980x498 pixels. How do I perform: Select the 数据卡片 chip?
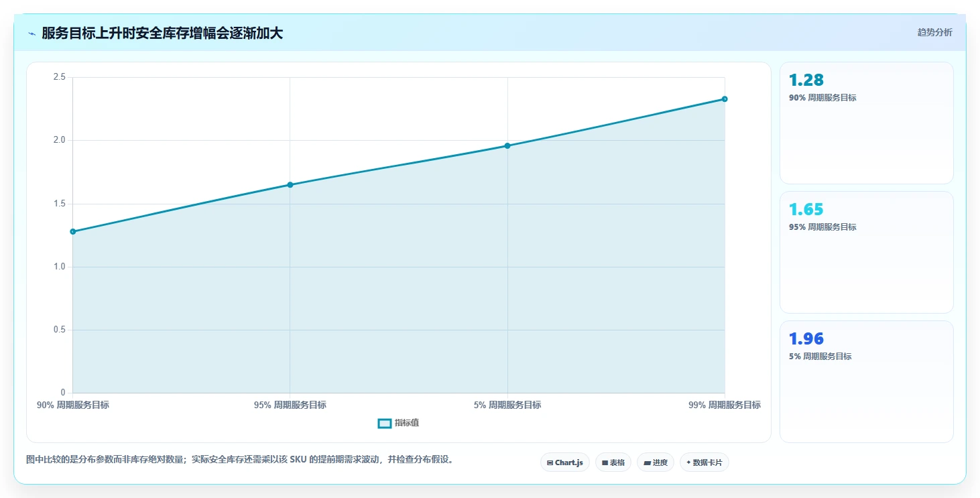[705, 462]
